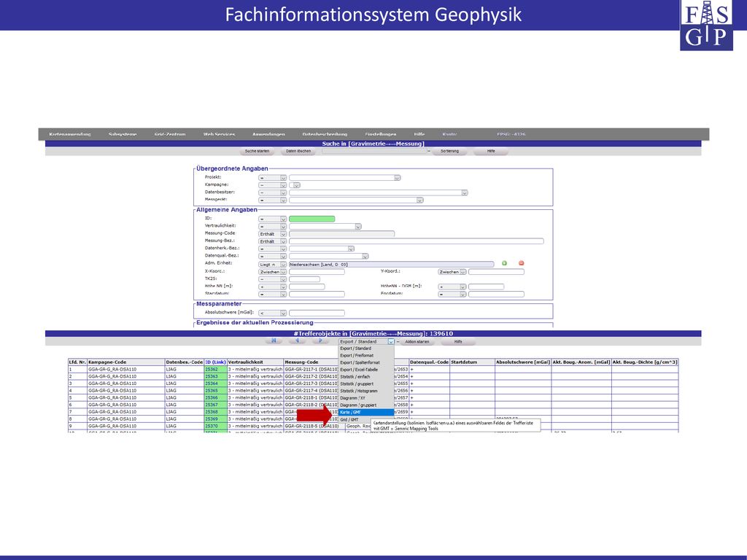Click the Hilfe button in search bar
Image resolution: width=747 pixels, height=560 pixels.
coord(491,151)
